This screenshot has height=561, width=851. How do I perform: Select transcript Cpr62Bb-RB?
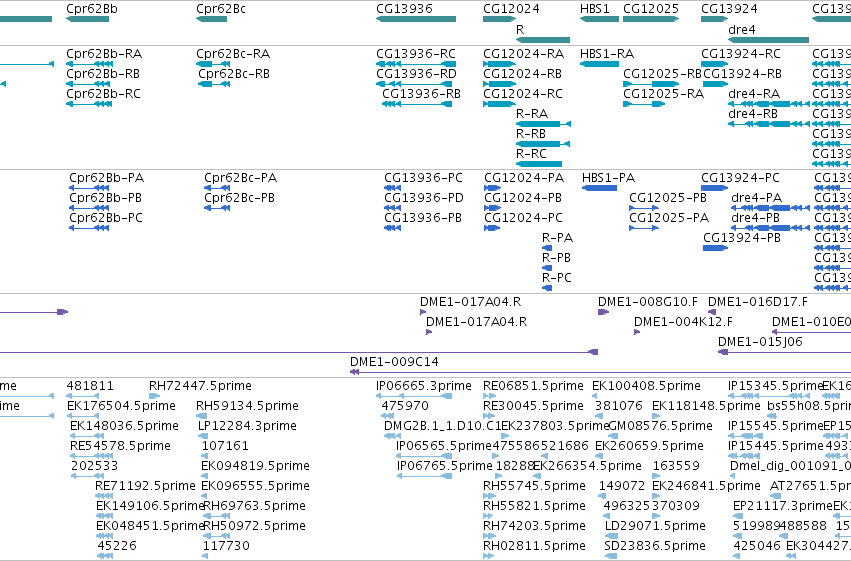(x=103, y=74)
